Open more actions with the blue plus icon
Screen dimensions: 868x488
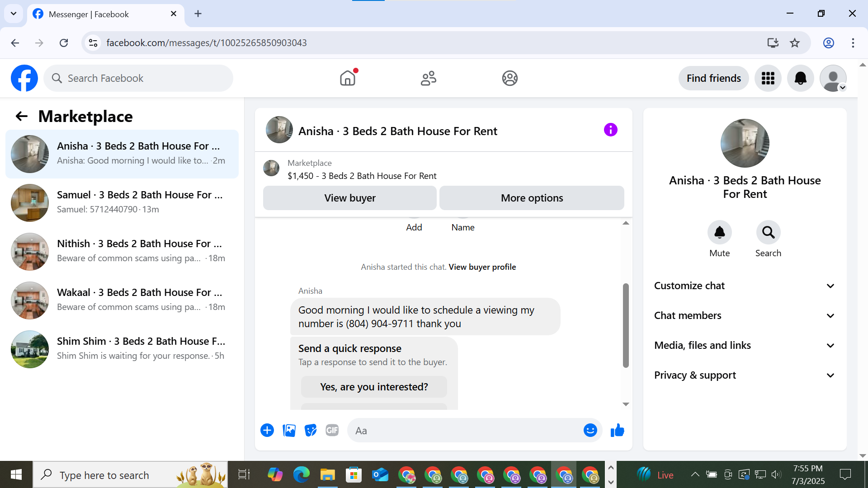(267, 430)
